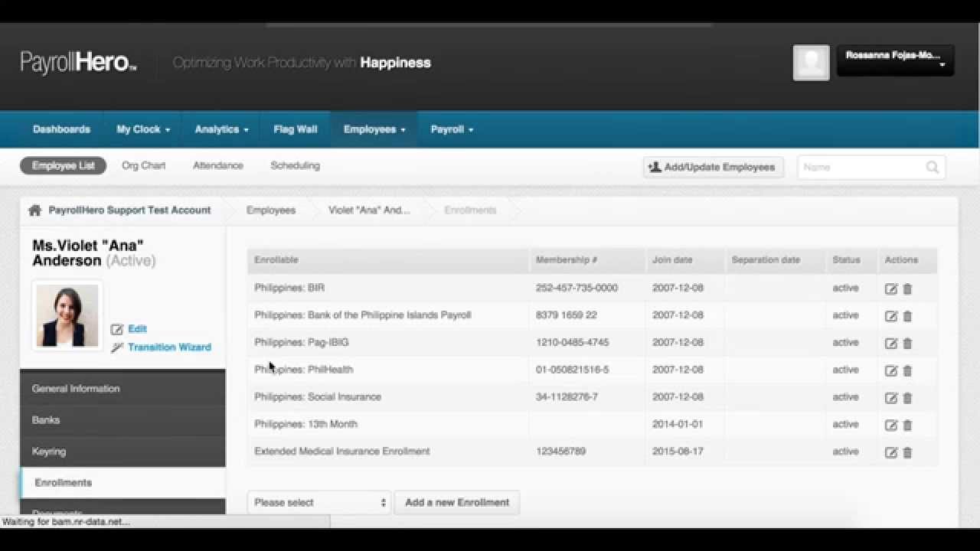Expand the Analytics menu
The height and width of the screenshot is (551, 980).
[221, 129]
